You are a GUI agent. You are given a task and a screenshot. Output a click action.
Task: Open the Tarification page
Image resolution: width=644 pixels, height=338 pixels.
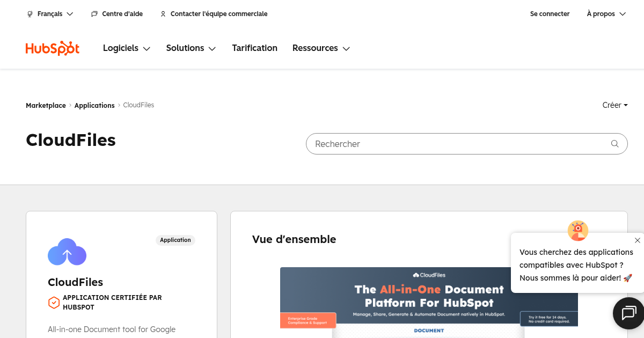click(255, 48)
